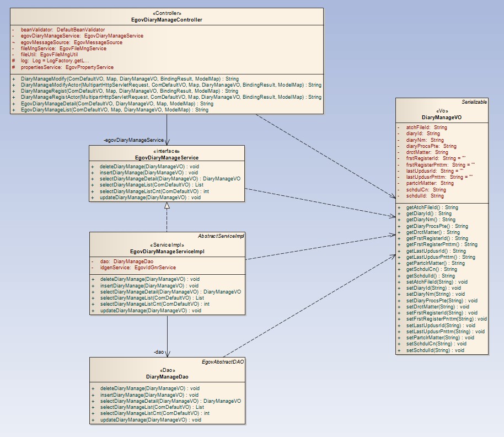This screenshot has height=437, width=504.
Task: Click the beanValidator attribute in the controller
Action: tap(62, 29)
